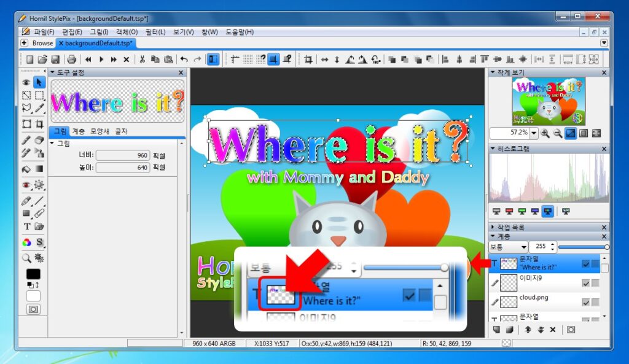The width and height of the screenshot is (629, 364).
Task: Flip vertically with the up-down arrow icon
Action: [337, 60]
